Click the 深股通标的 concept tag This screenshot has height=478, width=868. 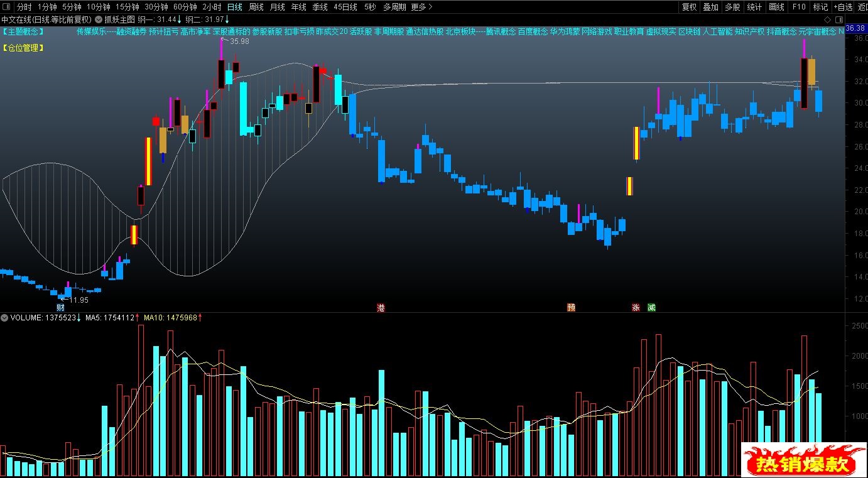231,31
